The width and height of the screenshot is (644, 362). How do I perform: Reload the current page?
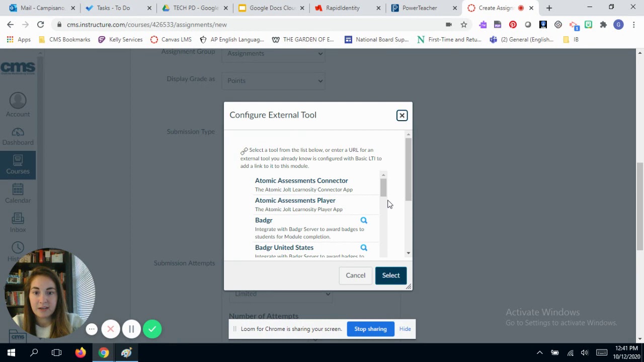pos(40,25)
